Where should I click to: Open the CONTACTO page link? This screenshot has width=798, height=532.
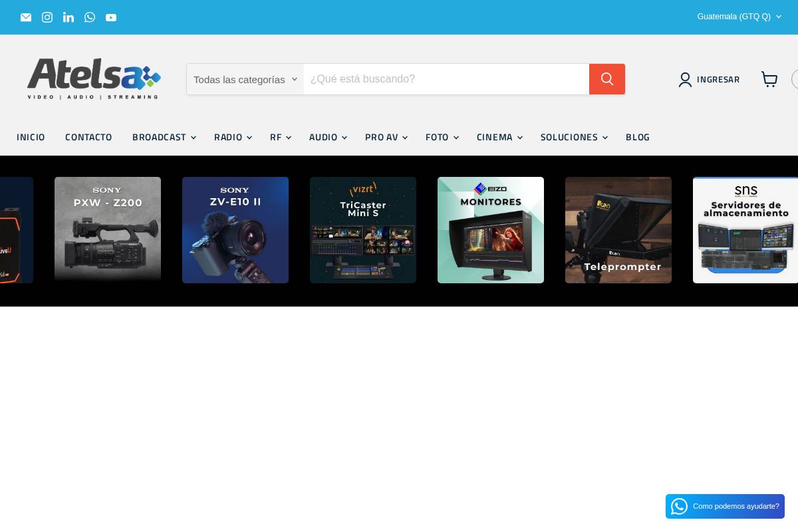click(x=88, y=137)
